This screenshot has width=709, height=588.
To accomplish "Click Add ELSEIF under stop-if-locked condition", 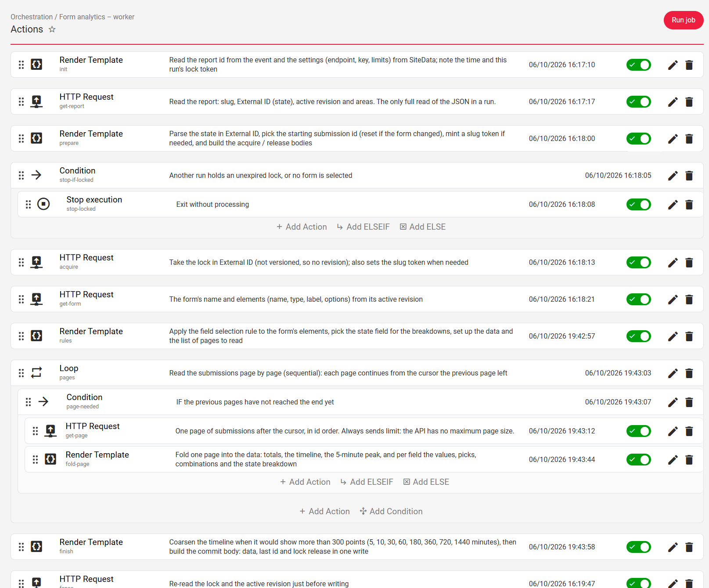I will click(363, 227).
